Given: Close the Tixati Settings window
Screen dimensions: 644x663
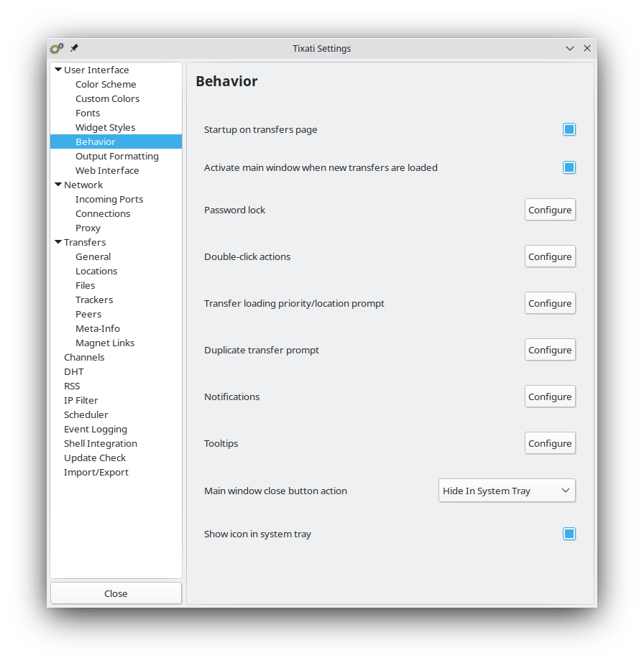Looking at the screenshot, I should click(115, 593).
